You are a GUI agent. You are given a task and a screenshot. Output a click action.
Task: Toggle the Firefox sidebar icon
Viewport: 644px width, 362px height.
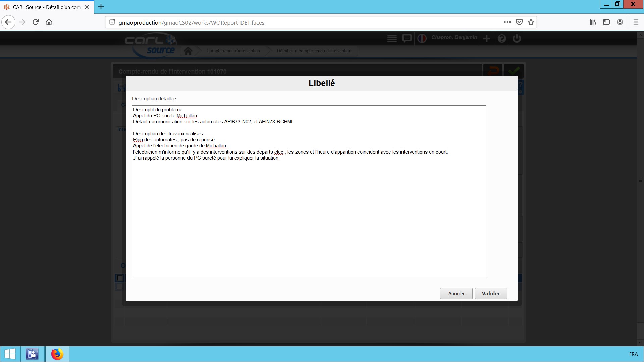coord(606,22)
